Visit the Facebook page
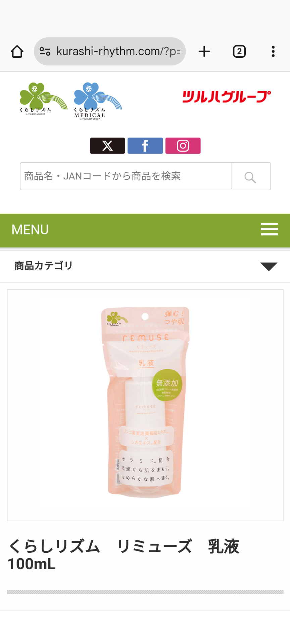This screenshot has height=644, width=290. (x=145, y=146)
